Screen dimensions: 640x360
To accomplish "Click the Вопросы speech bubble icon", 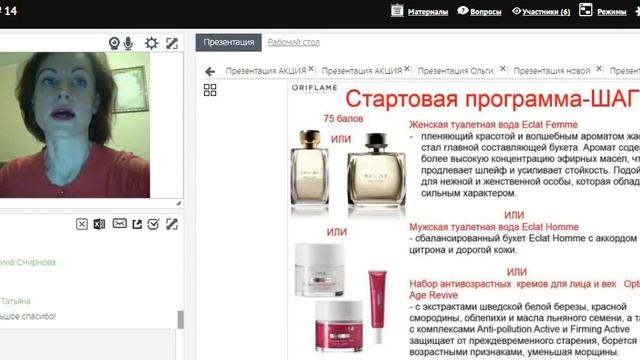I will 463,10.
